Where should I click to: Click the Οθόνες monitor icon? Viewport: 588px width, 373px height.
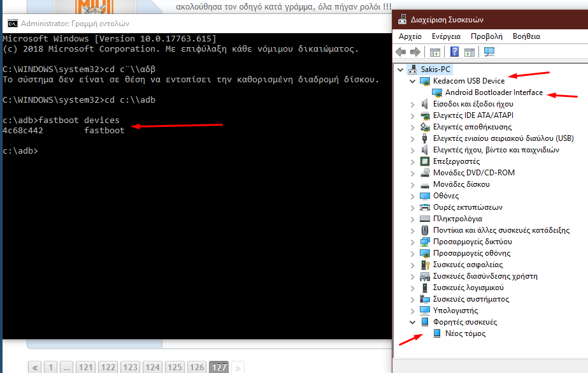pos(425,196)
